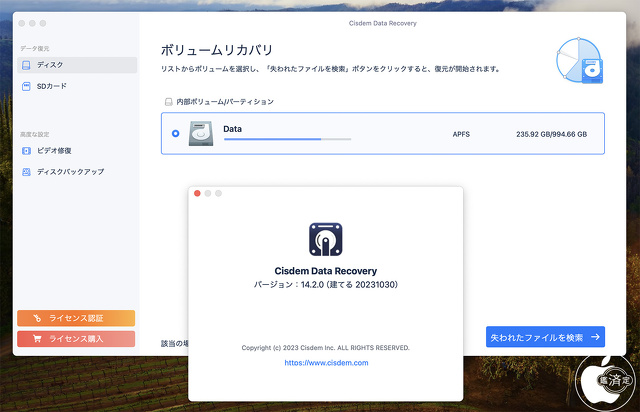Viewport: 640px width, 412px height.
Task: Select the Data volume radio button
Action: pos(176,134)
